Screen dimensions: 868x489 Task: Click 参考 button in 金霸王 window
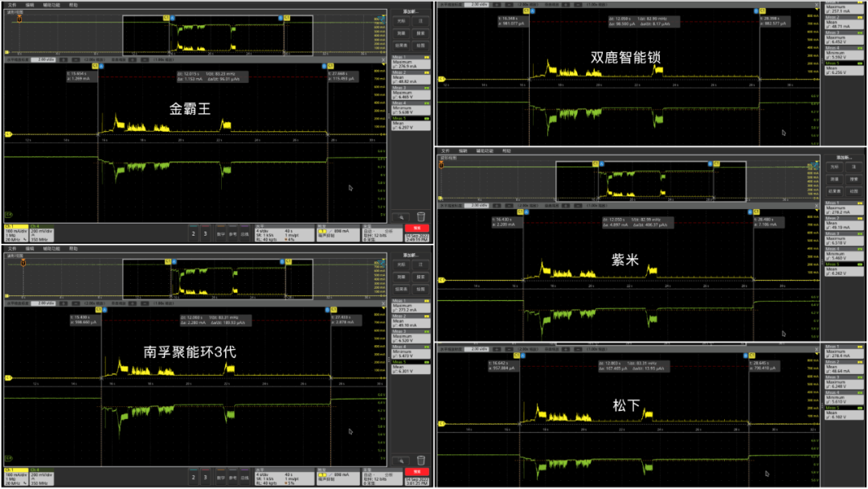(232, 234)
